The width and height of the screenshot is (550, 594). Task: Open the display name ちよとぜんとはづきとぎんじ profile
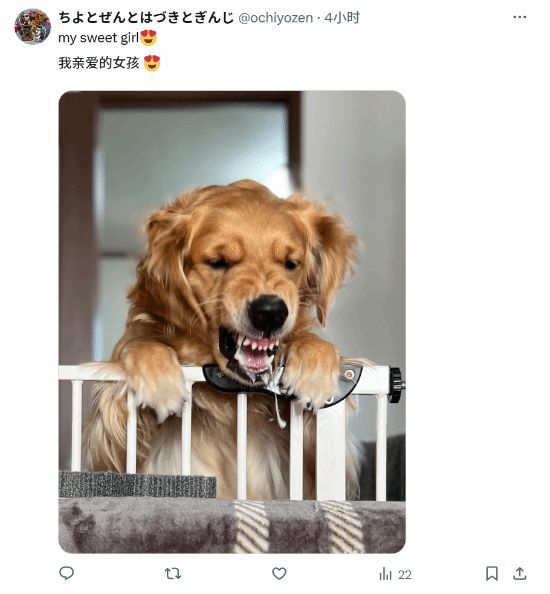[x=147, y=18]
